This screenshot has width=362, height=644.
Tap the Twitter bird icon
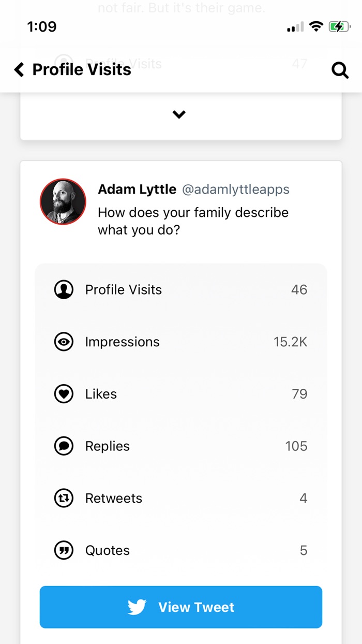[138, 607]
